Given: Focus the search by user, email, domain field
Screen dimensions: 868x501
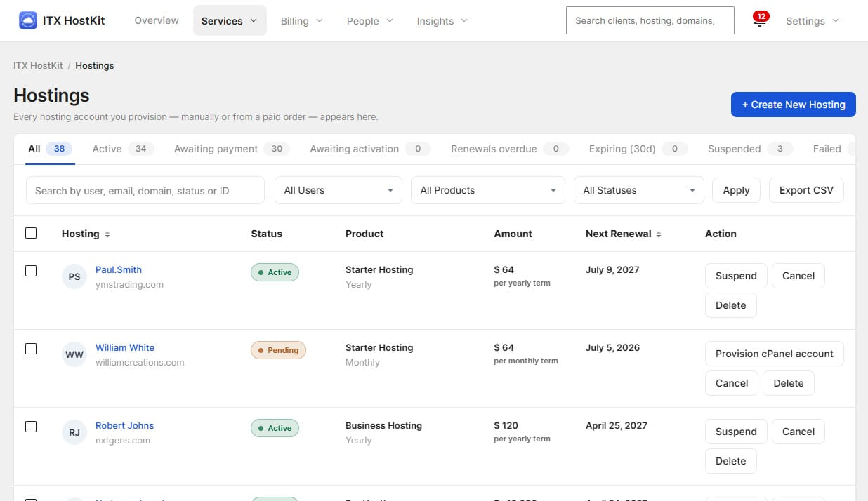Looking at the screenshot, I should [145, 190].
